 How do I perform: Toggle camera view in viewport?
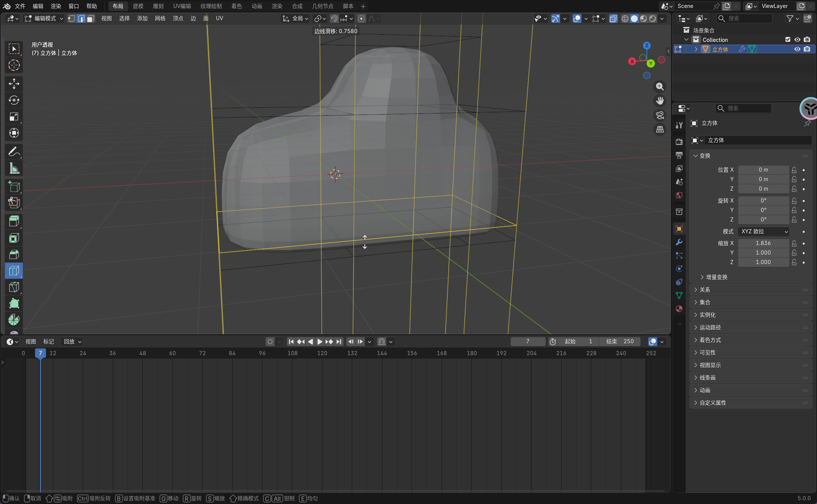point(660,115)
